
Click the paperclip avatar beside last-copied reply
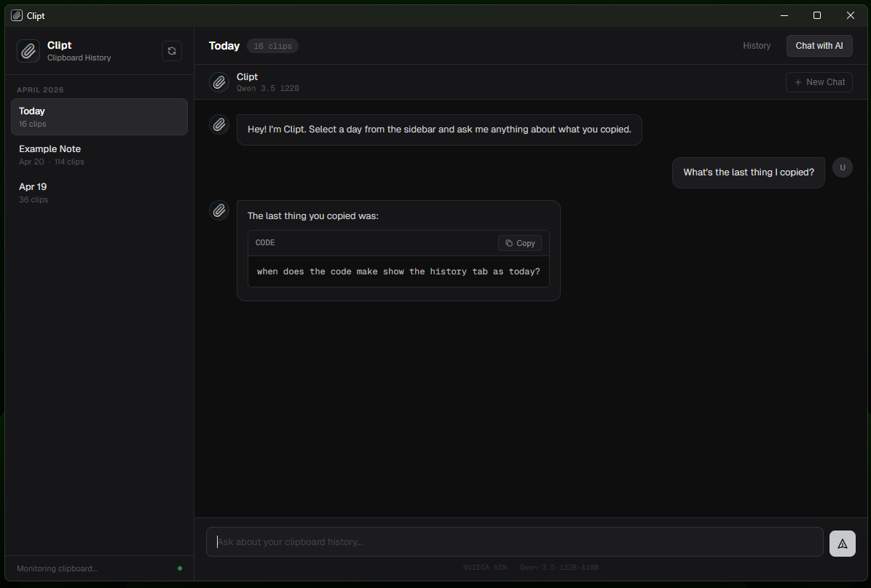[219, 210]
